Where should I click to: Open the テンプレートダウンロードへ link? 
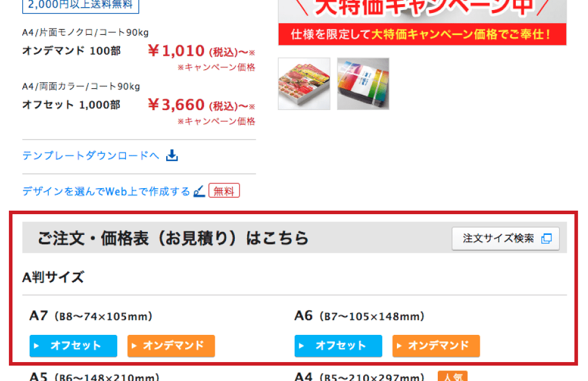(91, 156)
